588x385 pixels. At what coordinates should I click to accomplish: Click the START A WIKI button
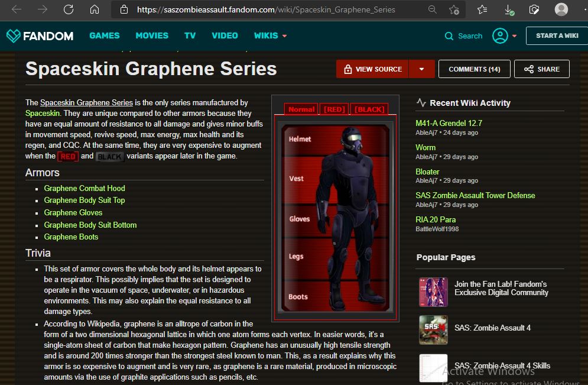[557, 35]
